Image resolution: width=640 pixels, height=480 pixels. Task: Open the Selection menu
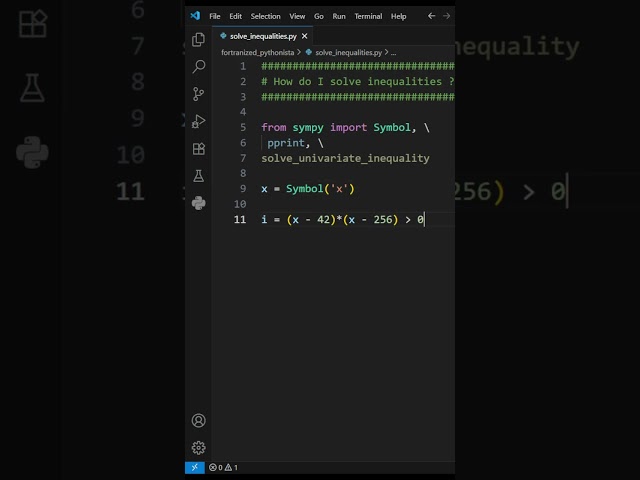tap(265, 16)
